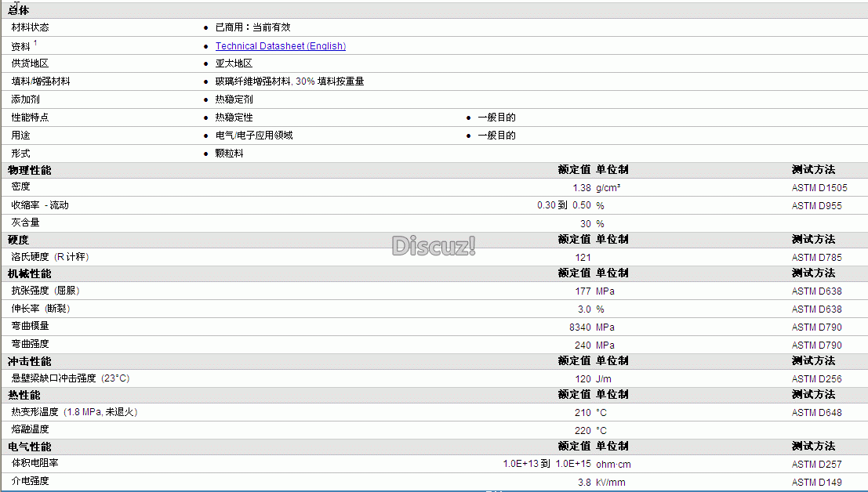Select value 30 in 灰含量 row

586,224
